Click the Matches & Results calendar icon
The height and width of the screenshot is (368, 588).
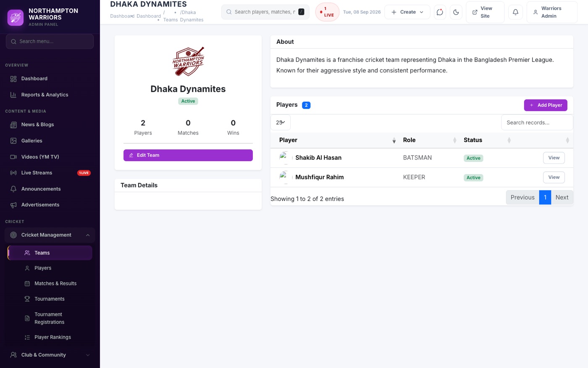tap(27, 284)
